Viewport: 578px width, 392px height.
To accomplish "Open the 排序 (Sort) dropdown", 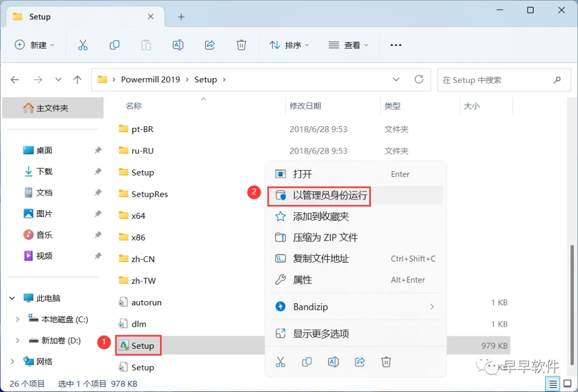I will [290, 45].
